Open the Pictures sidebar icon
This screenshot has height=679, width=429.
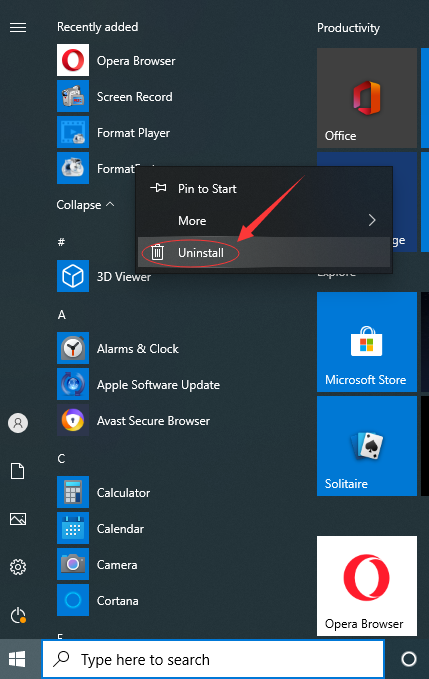click(18, 519)
